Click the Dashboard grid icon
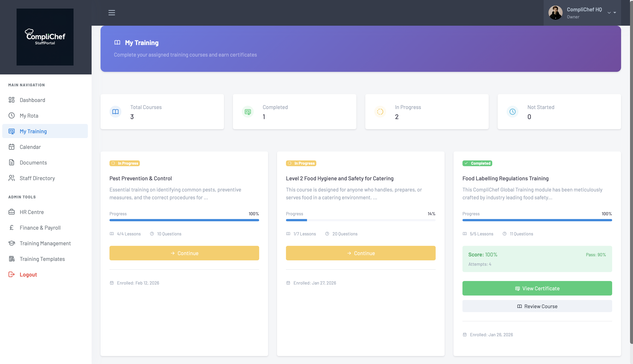 tap(12, 100)
